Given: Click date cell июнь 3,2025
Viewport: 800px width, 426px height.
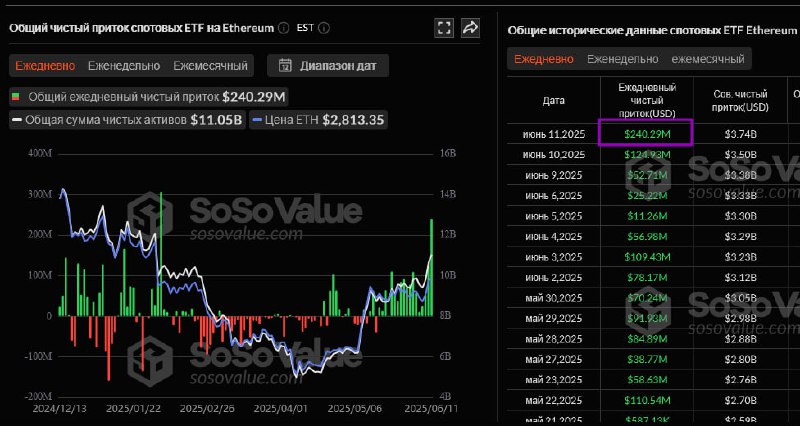Looking at the screenshot, I should [554, 257].
